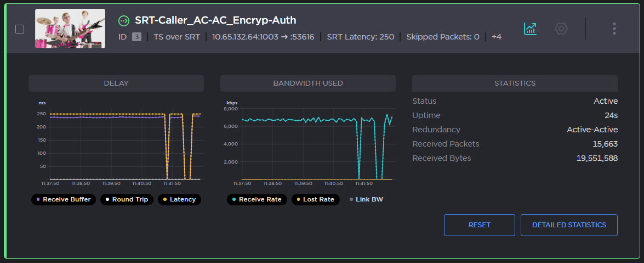Toggle Receive Rate legend series
644x263 pixels.
(x=256, y=199)
